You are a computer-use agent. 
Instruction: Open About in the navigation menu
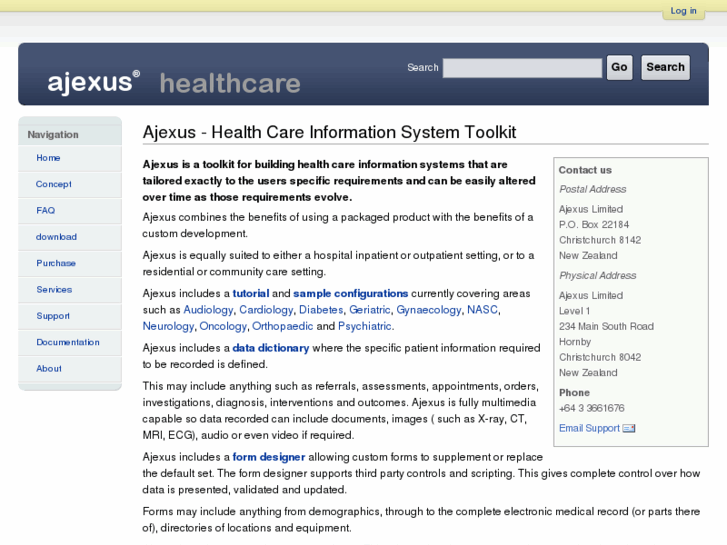(x=49, y=368)
